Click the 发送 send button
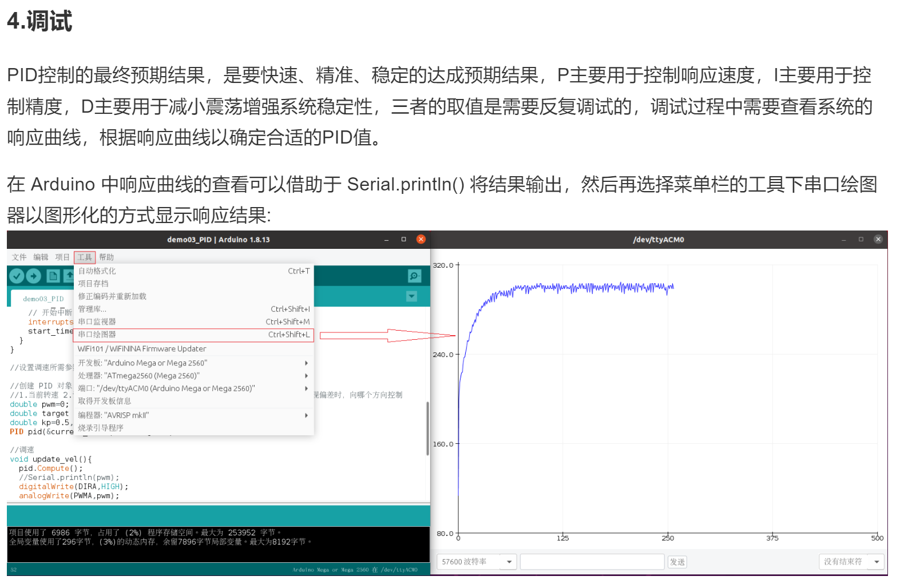 677,562
